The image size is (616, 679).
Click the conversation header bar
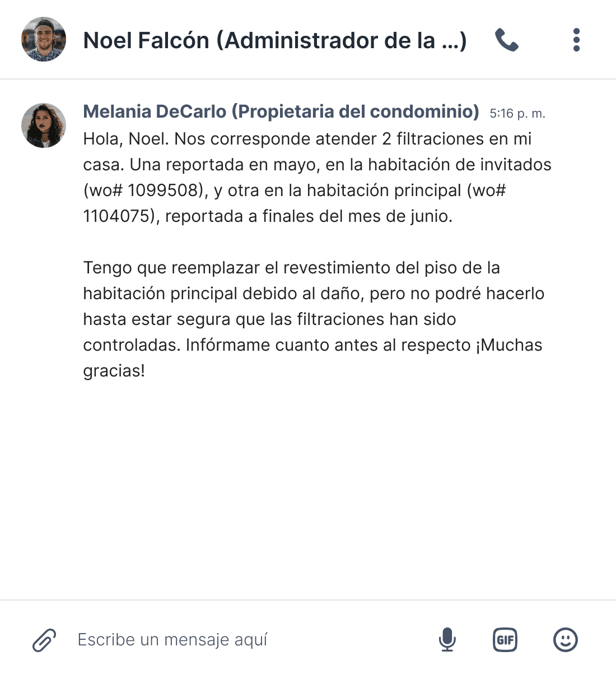[308, 40]
